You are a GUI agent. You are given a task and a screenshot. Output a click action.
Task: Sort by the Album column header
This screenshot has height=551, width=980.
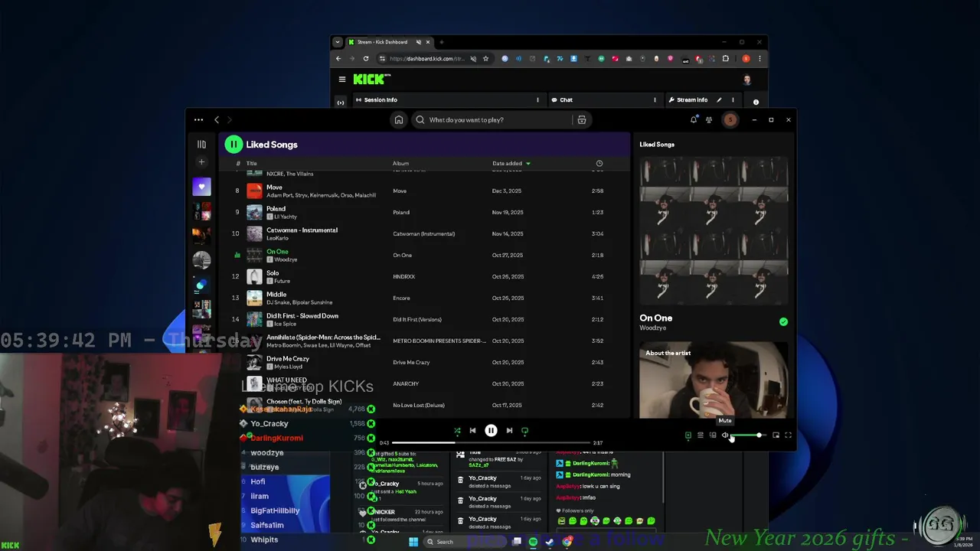pos(400,163)
